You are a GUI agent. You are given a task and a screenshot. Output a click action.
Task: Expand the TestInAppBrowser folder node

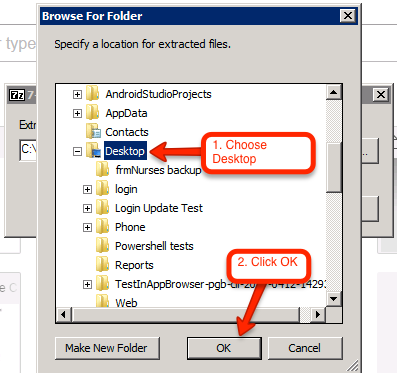coord(87,284)
